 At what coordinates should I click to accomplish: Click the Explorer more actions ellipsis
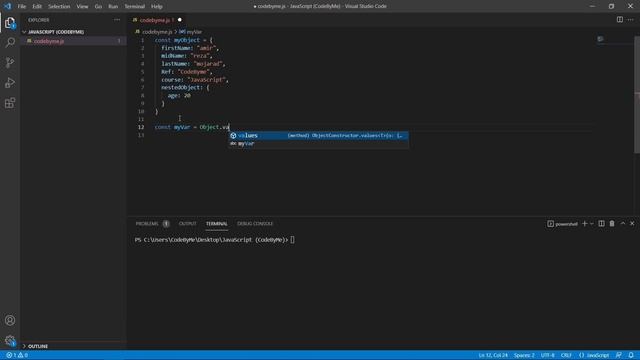coord(117,20)
